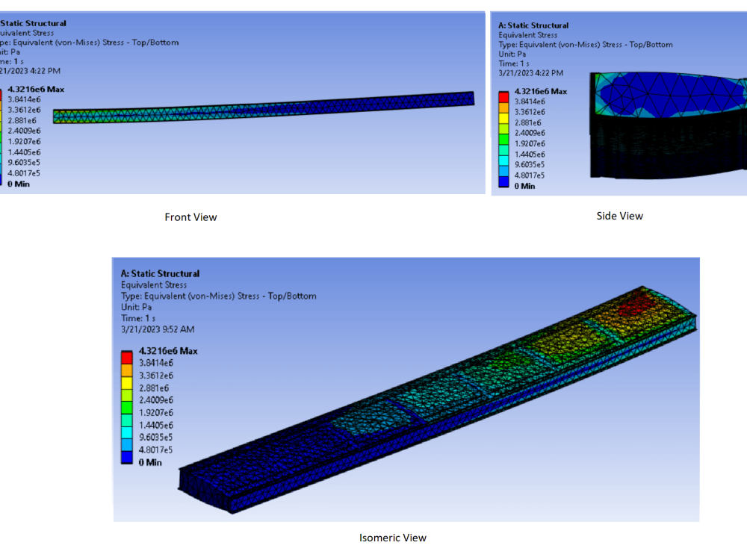Click 'Unit: Pa' in Isomeric View
Viewport: 747px width, 560px height.
click(136, 307)
